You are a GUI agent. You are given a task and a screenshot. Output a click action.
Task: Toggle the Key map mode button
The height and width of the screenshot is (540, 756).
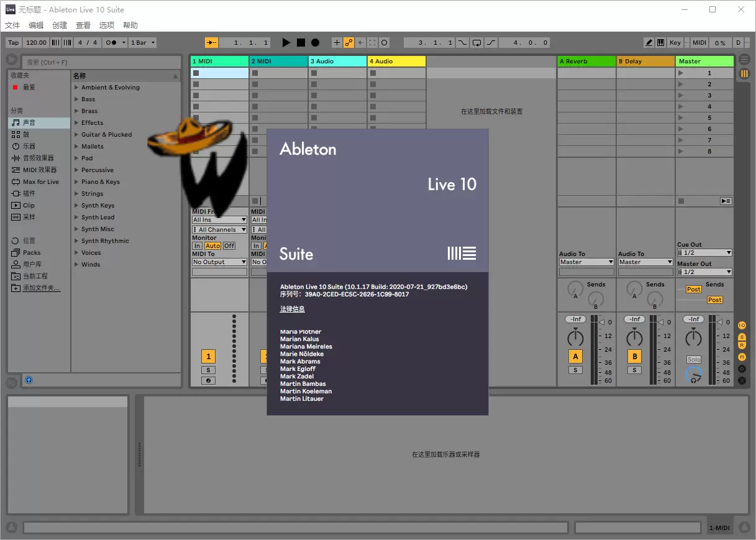click(675, 43)
